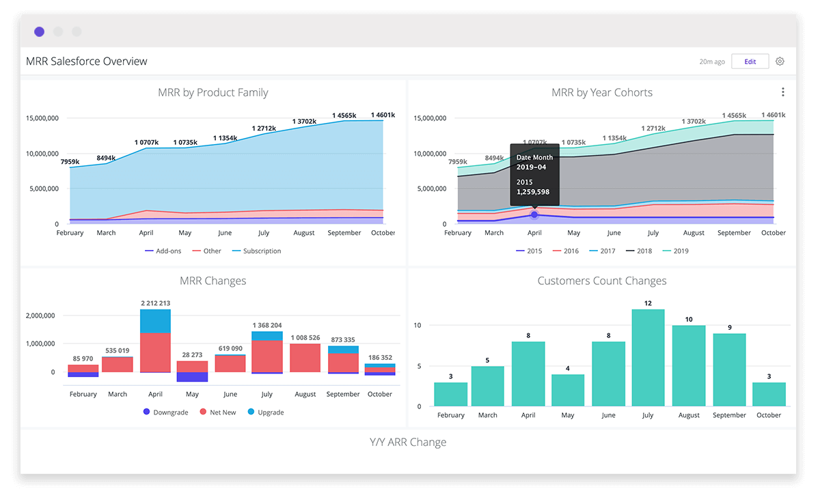Hide the Downgrade series in MRR Changes
This screenshot has width=820, height=504.
pyautogui.click(x=165, y=412)
